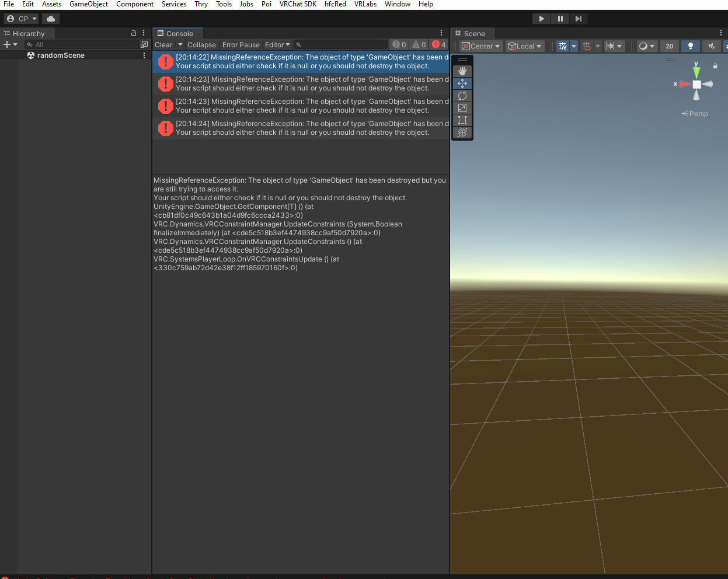Switch Persp projection label
The width and height of the screenshot is (728, 579).
(695, 114)
